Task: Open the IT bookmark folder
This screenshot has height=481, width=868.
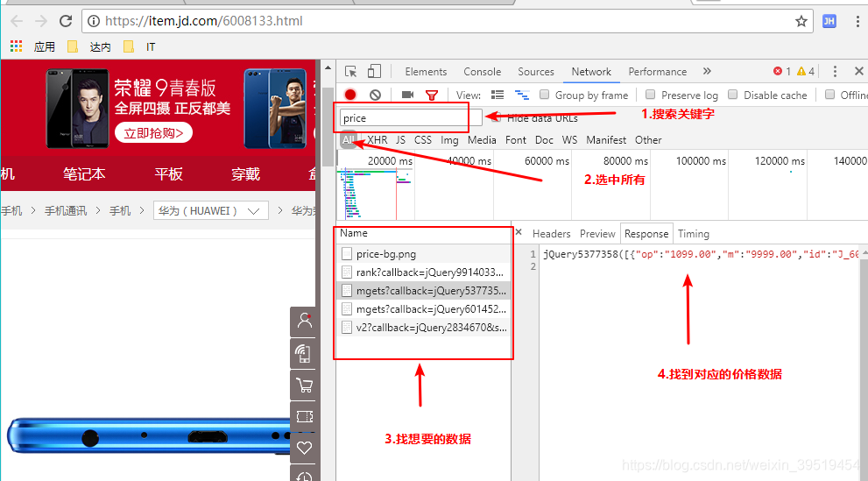Action: click(x=139, y=47)
